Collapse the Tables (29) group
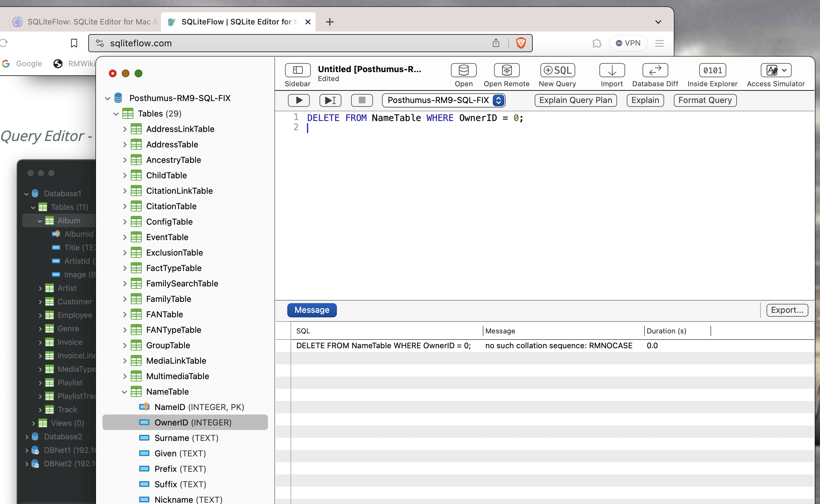 coord(116,114)
